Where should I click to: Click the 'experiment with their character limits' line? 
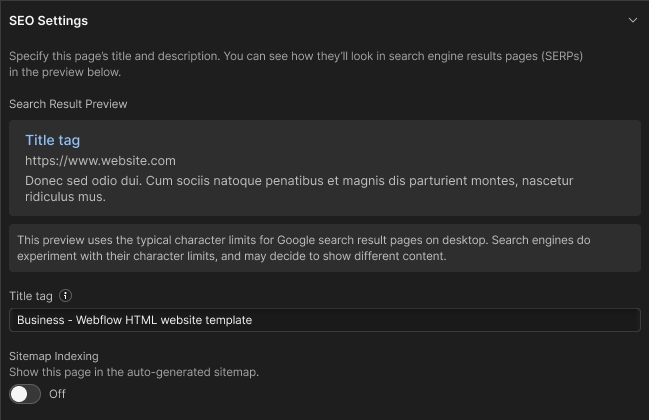tap(232, 256)
